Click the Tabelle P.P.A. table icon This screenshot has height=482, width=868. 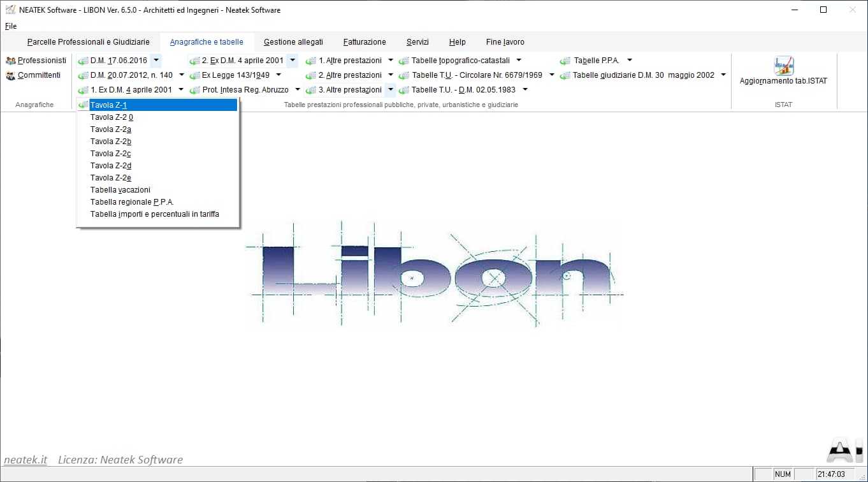565,61
